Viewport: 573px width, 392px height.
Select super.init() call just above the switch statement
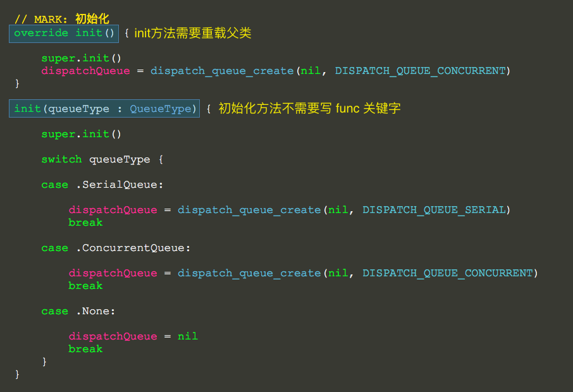click(81, 134)
